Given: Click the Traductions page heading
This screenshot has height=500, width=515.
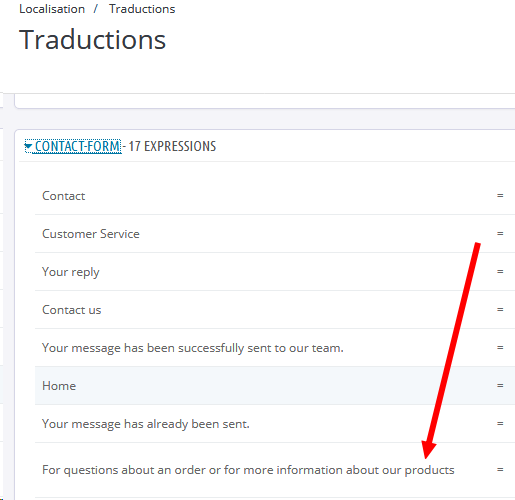Looking at the screenshot, I should point(92,40).
